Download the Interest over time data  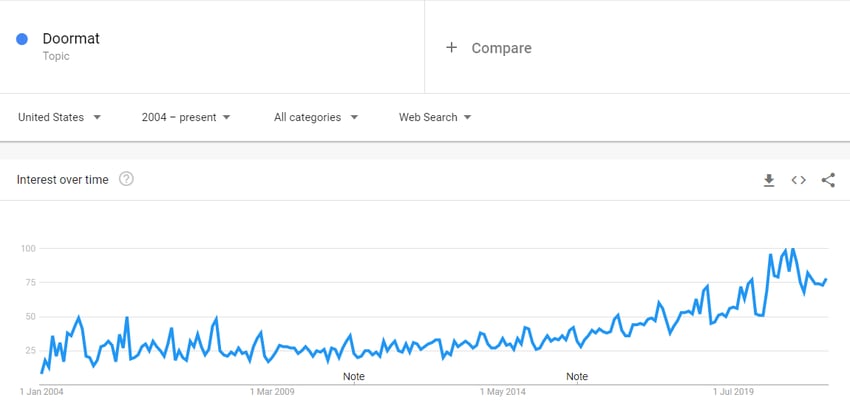pos(769,180)
